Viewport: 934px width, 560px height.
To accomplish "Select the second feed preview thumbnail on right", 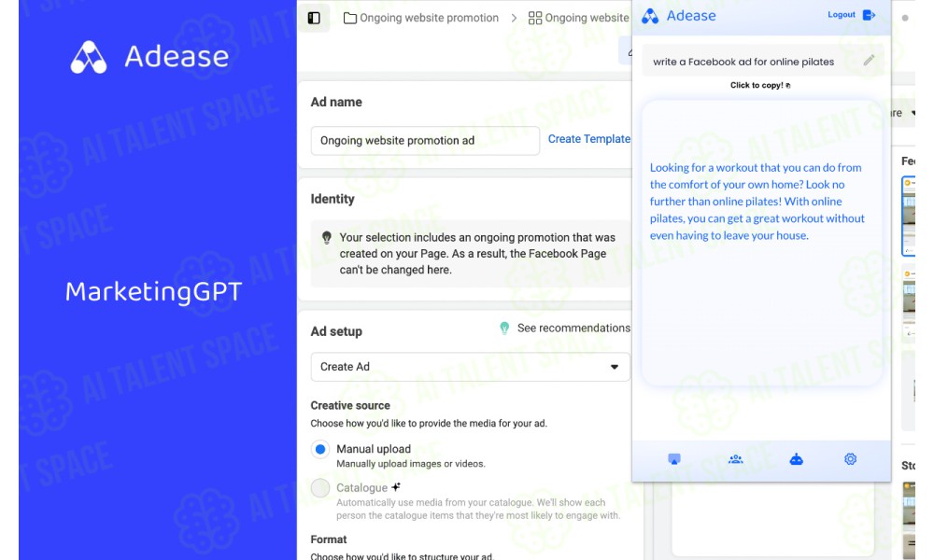I will click(909, 304).
